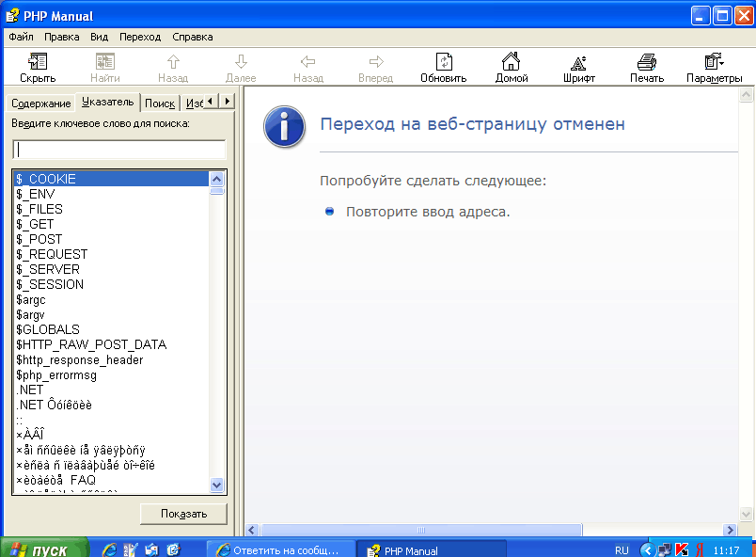
Task: Click the index list scrollbar thumb
Action: (217, 191)
